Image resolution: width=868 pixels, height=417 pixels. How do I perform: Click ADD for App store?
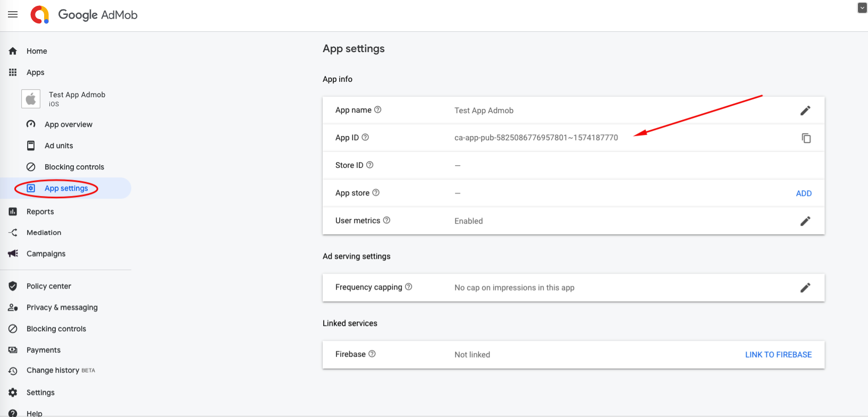point(804,193)
